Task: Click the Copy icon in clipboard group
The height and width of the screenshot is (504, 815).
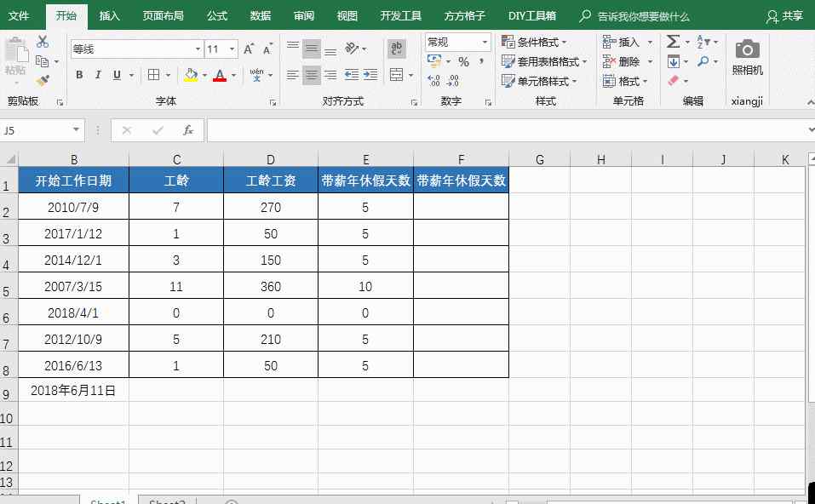Action: point(42,61)
